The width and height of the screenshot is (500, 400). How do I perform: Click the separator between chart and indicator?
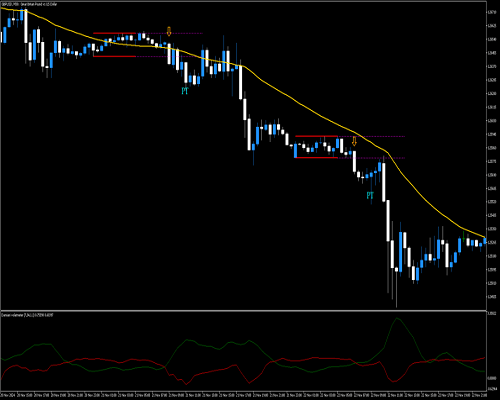pyautogui.click(x=243, y=311)
